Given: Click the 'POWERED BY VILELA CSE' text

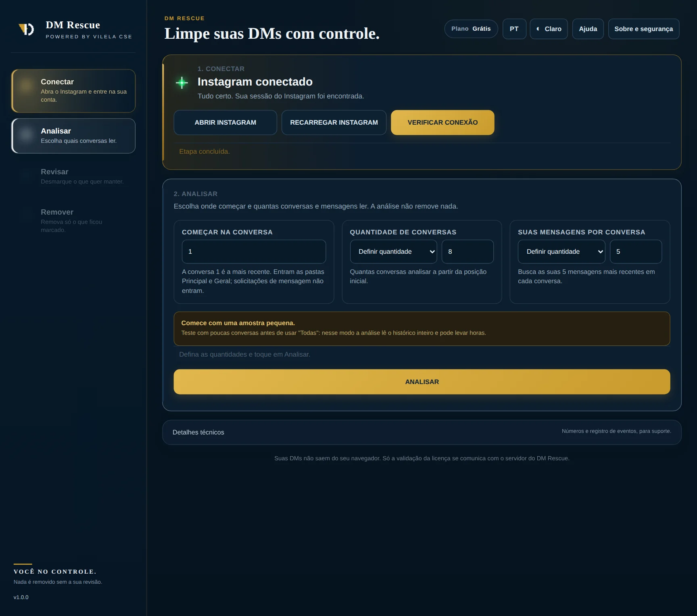Looking at the screenshot, I should pos(89,37).
